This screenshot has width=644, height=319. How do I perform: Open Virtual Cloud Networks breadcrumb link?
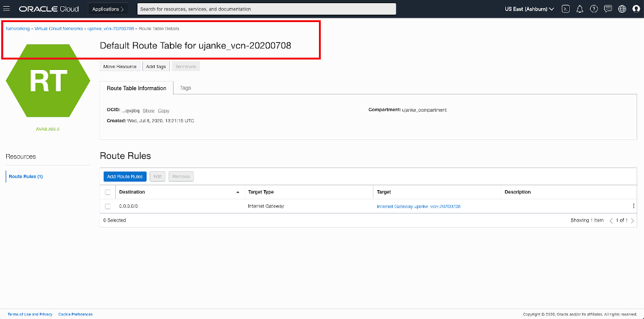(x=58, y=29)
